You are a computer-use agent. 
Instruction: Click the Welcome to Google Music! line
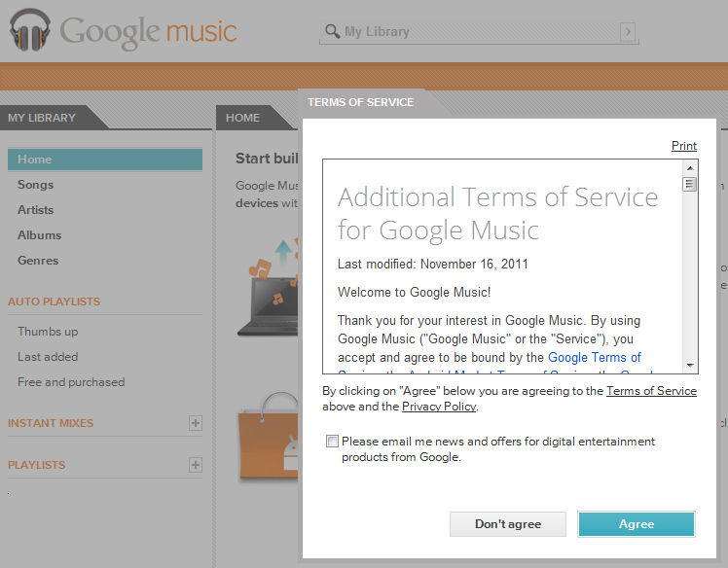(415, 293)
